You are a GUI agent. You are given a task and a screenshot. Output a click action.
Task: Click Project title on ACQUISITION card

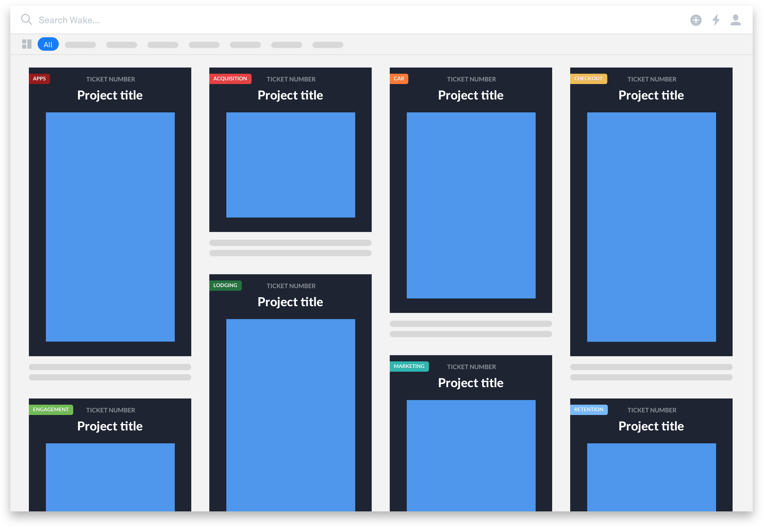point(291,96)
